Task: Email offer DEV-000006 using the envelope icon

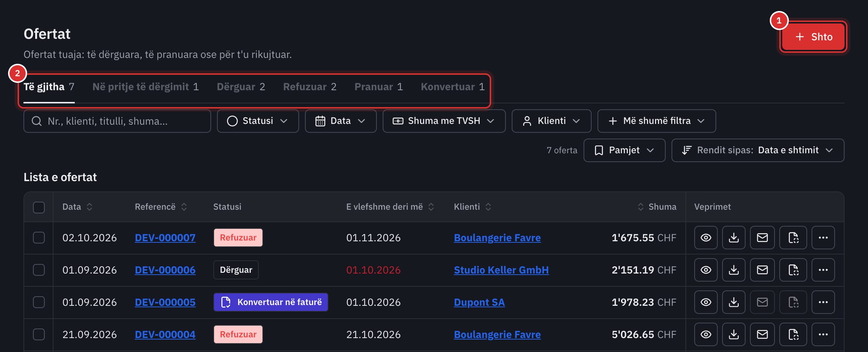Action: click(x=762, y=270)
